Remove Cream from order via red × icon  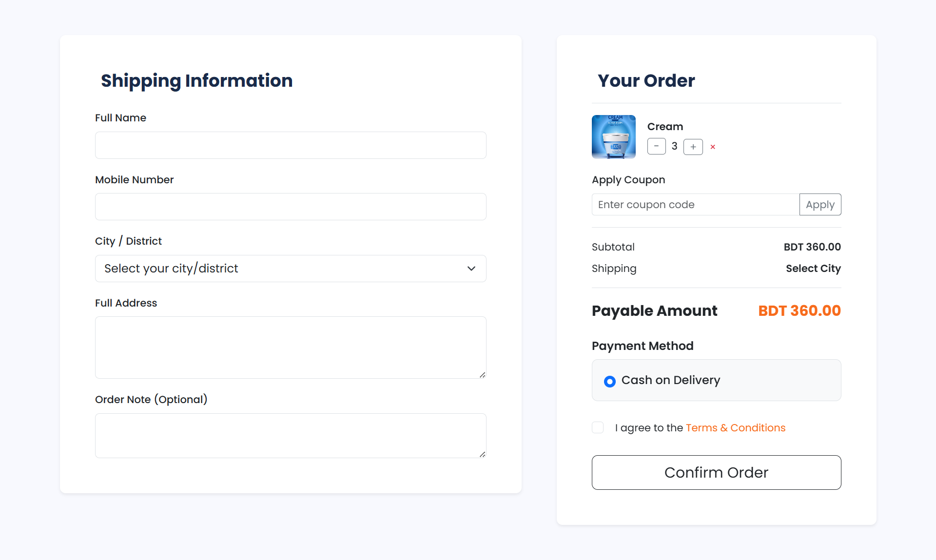tap(713, 147)
